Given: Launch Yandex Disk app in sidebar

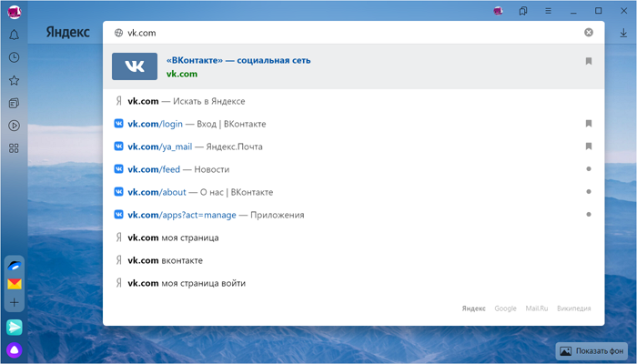Looking at the screenshot, I should pyautogui.click(x=15, y=266).
